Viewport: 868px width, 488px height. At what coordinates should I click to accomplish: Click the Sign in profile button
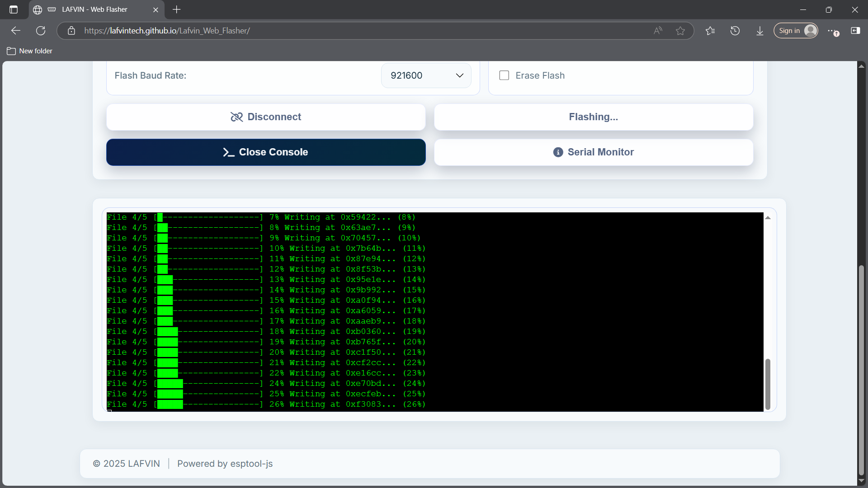coord(796,31)
